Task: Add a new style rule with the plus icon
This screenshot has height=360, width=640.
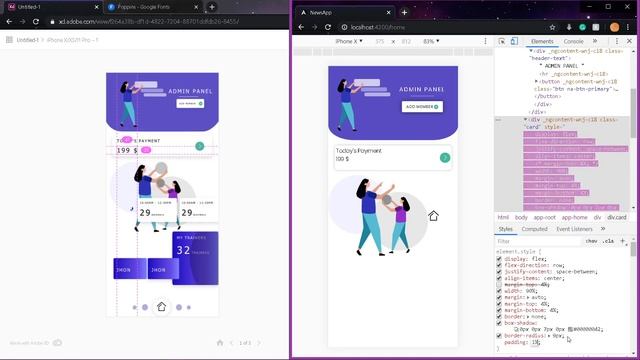Action: click(x=623, y=241)
